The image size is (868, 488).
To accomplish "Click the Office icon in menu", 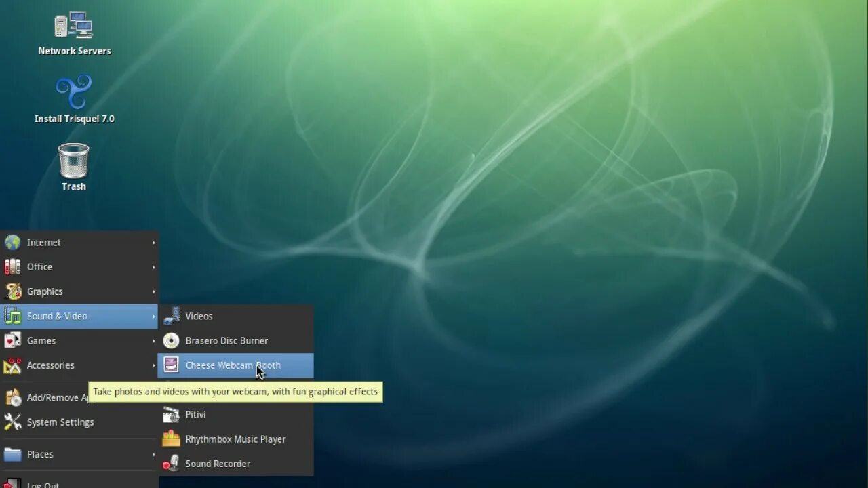I will pyautogui.click(x=13, y=267).
